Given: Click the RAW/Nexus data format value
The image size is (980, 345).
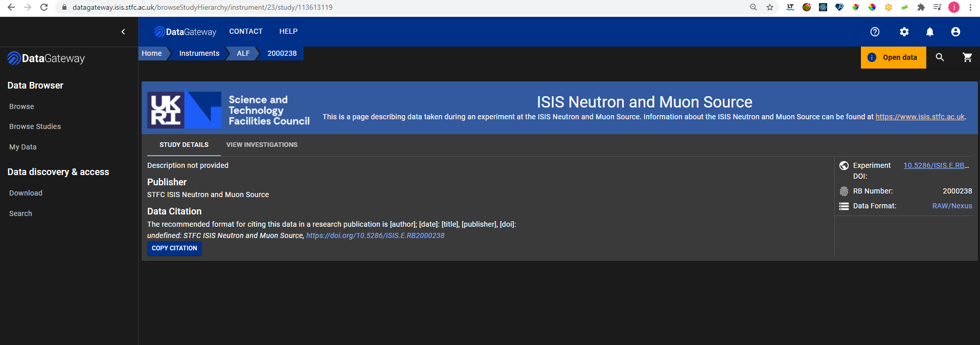Looking at the screenshot, I should pyautogui.click(x=952, y=206).
